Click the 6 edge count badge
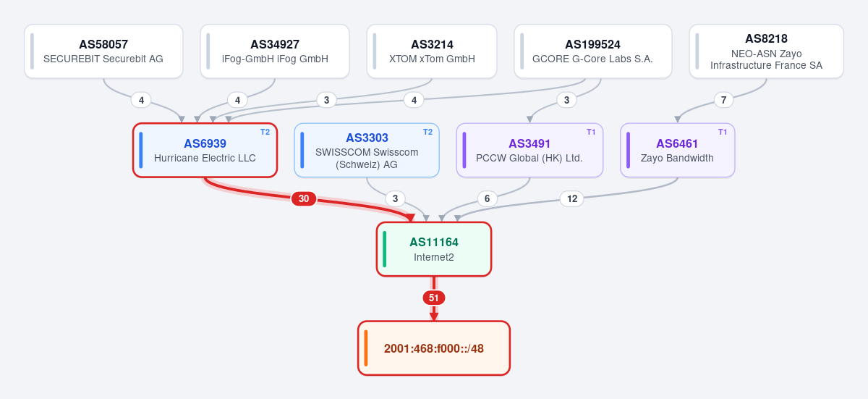 [x=487, y=198]
